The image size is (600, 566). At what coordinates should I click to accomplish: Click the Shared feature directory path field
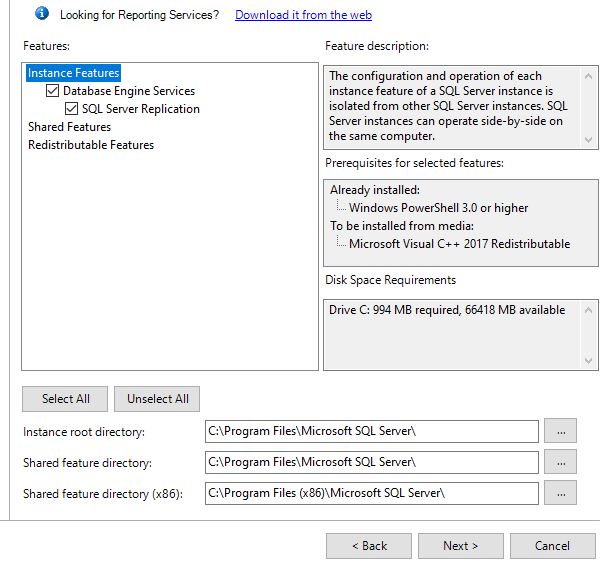pos(372,462)
